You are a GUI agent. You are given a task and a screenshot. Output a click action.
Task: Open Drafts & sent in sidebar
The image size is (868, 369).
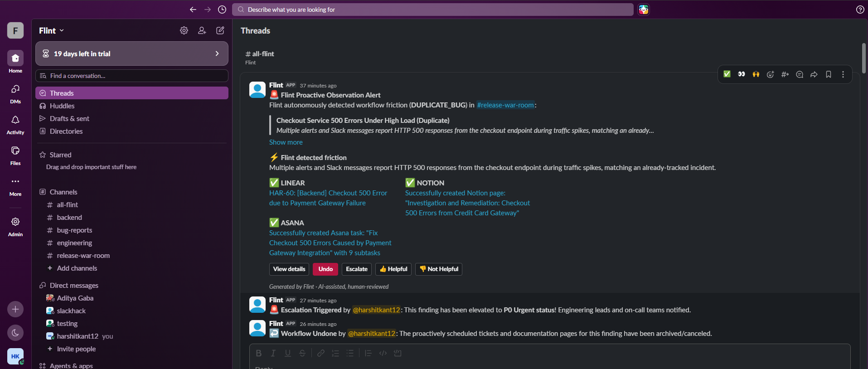[x=132, y=118]
